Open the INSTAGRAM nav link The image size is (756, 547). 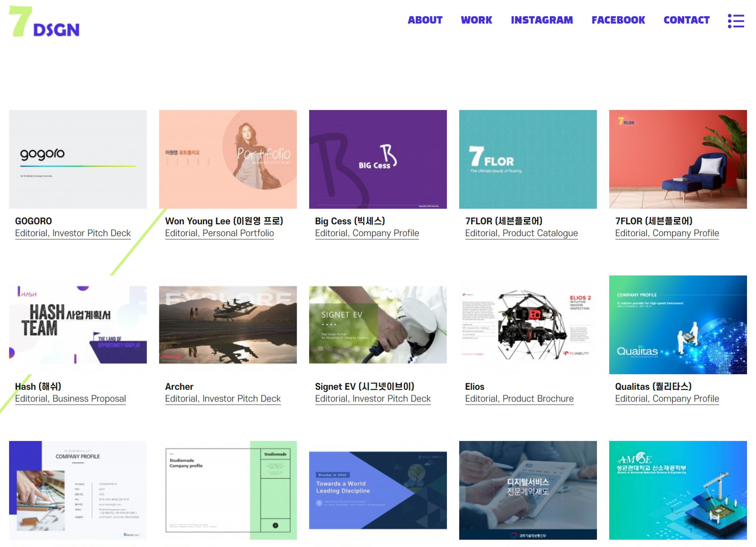coord(542,20)
